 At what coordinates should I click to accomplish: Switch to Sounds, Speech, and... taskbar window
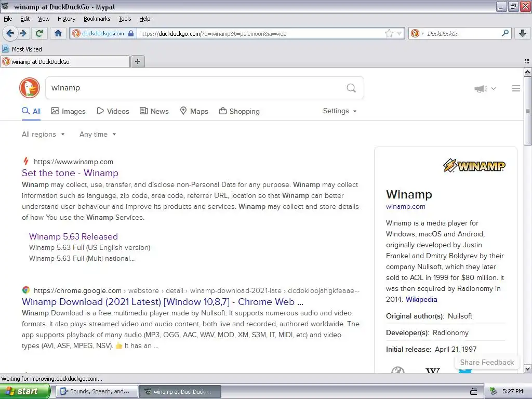click(x=96, y=392)
